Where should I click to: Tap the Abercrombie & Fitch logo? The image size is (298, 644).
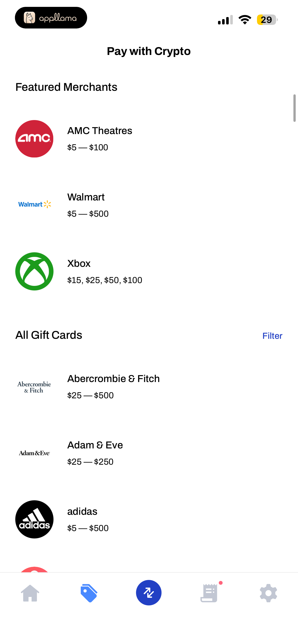tap(34, 387)
